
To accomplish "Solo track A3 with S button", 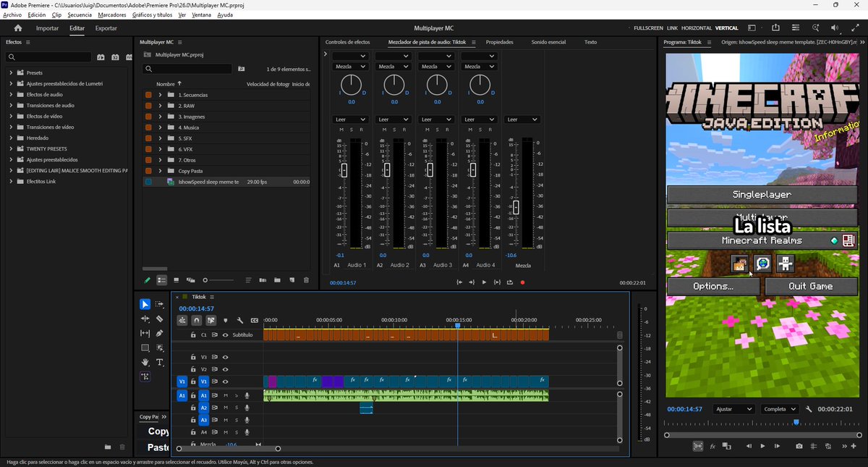I will point(236,420).
